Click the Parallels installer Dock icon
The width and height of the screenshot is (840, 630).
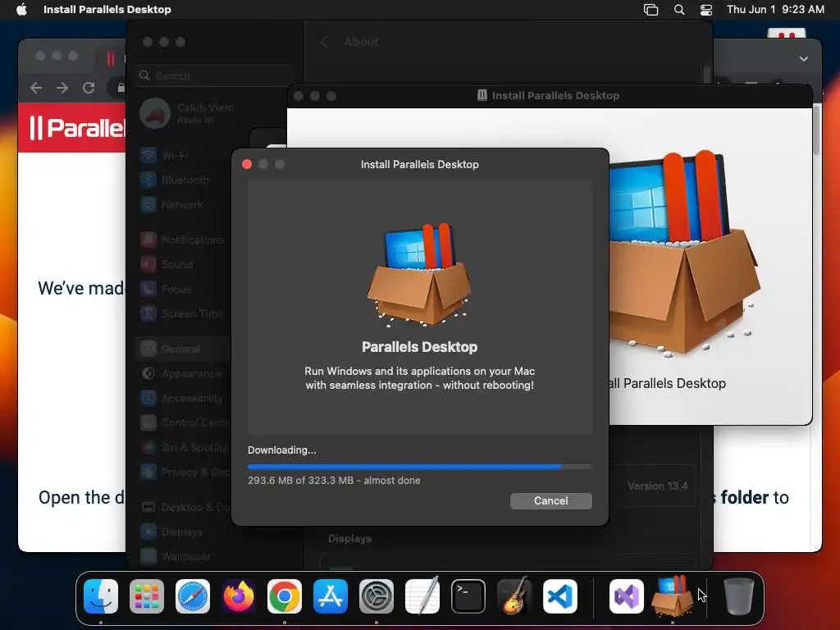tap(673, 596)
